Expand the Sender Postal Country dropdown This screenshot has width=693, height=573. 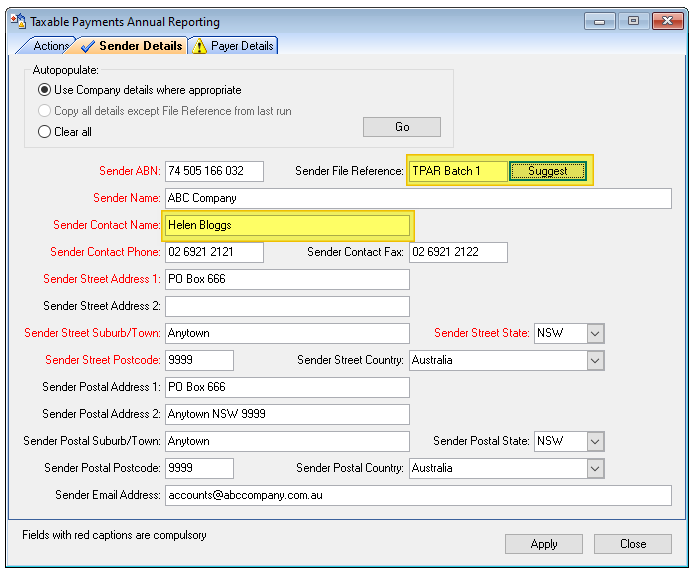[x=595, y=468]
